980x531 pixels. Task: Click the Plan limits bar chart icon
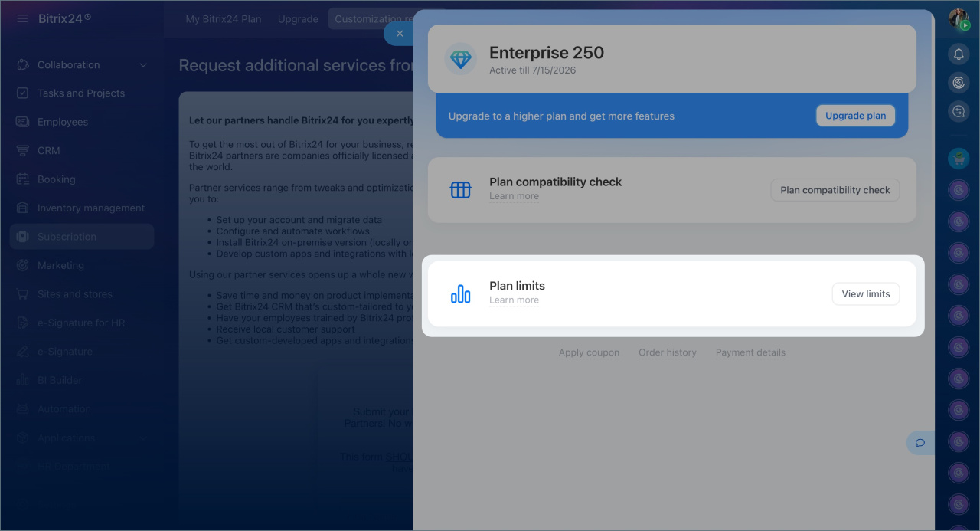[460, 294]
